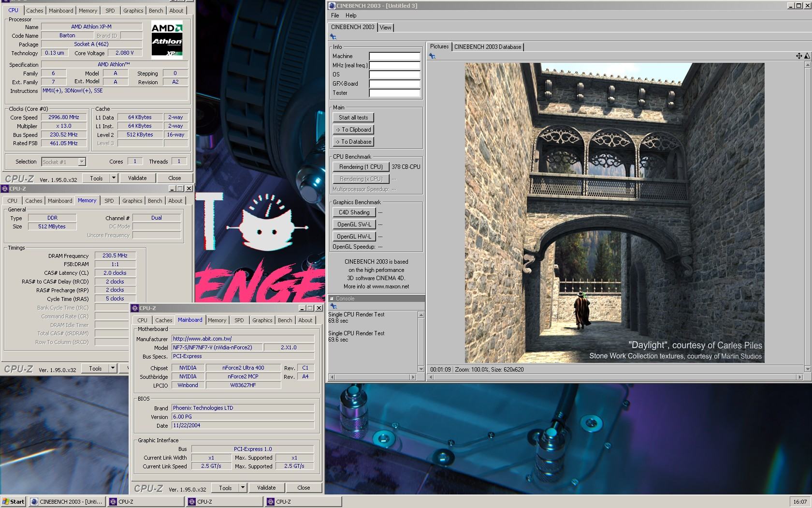Screen dimensions: 812x508
Task: Click the To Clipboard button
Action: click(x=353, y=130)
